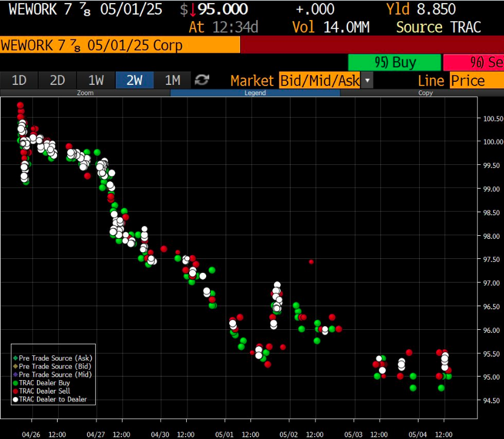Click the chart refresh arrows icon

point(202,79)
